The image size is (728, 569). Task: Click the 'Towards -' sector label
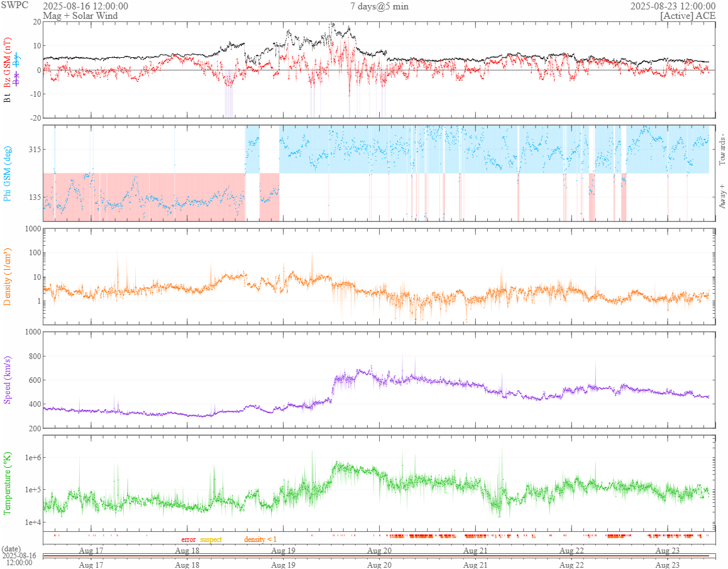[722, 150]
